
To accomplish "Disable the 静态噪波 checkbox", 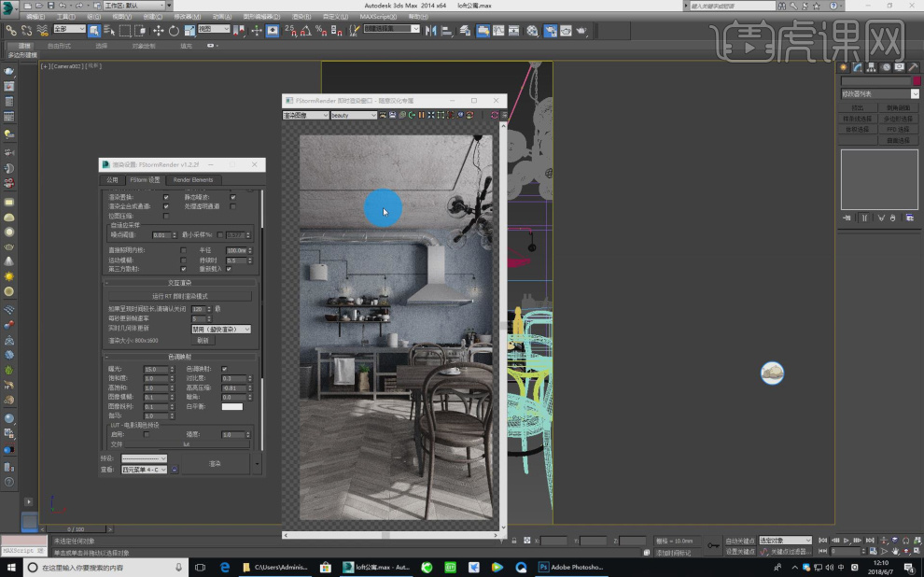I will click(233, 198).
